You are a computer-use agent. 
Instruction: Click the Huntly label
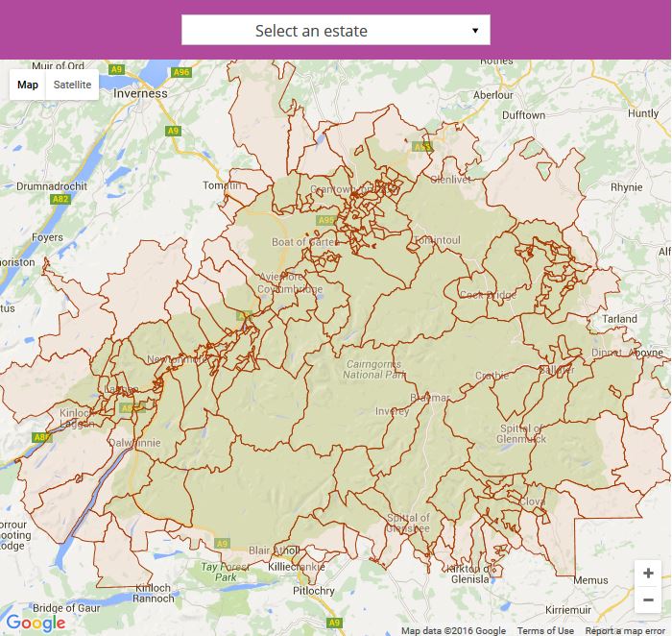coord(643,113)
